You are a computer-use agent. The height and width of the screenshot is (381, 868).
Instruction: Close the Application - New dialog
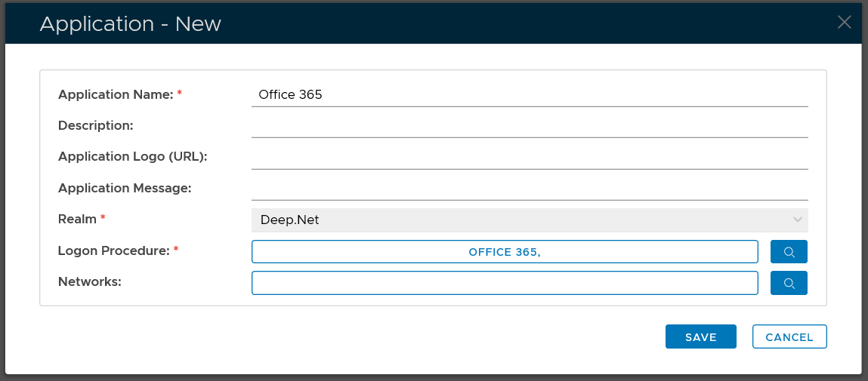coord(844,23)
